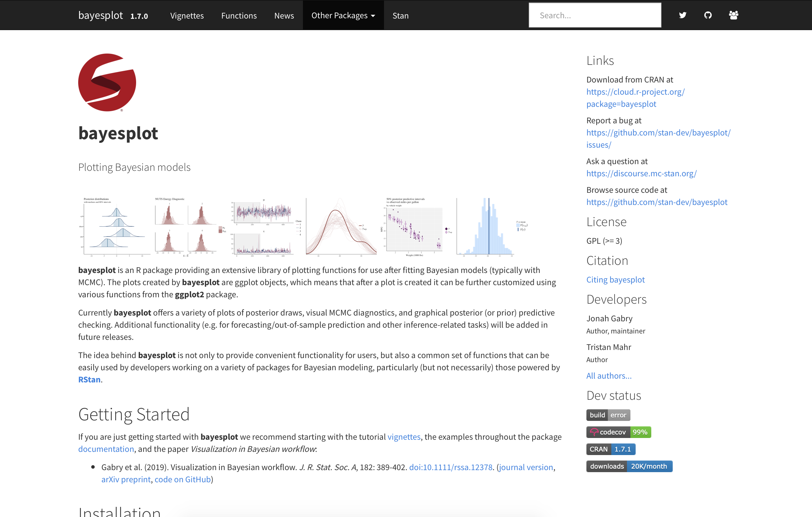Open the doi:10.1111/rssa.12378 link

[451, 467]
